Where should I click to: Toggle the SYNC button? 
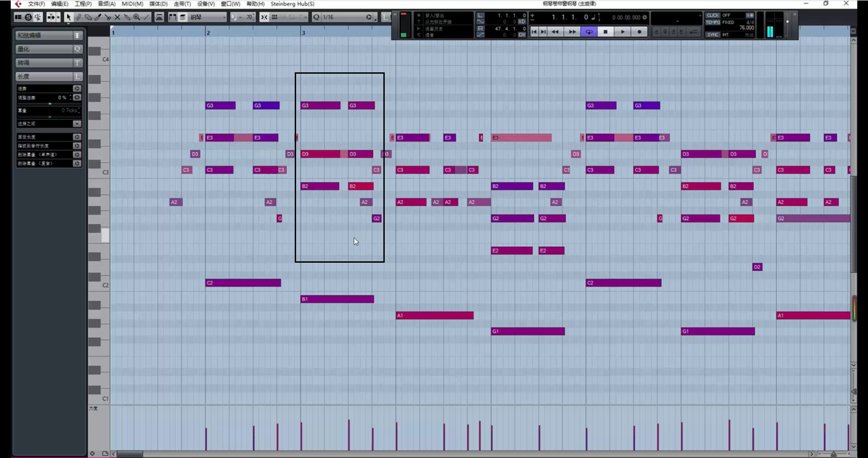713,34
